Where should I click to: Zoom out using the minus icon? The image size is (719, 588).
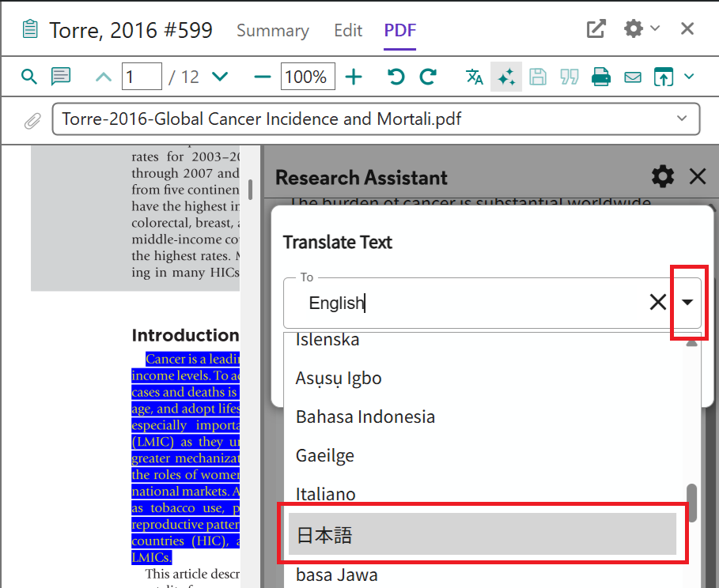263,77
